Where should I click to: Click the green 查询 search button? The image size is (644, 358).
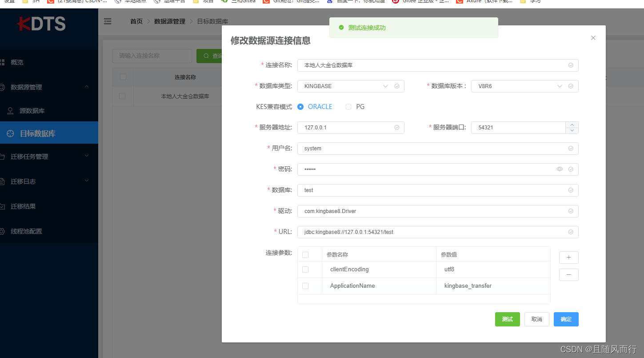pyautogui.click(x=210, y=56)
